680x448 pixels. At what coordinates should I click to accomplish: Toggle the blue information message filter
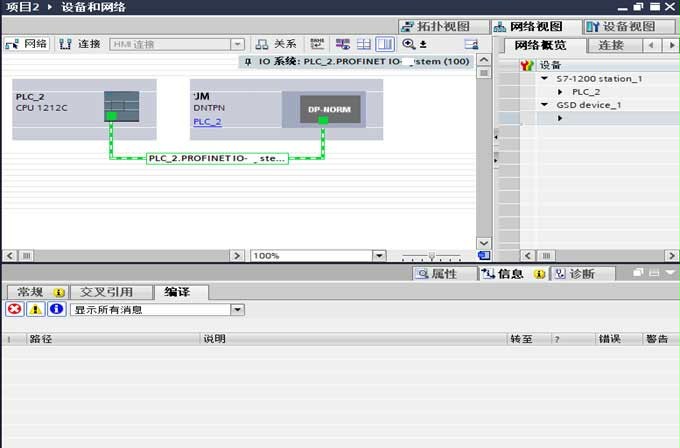56,310
